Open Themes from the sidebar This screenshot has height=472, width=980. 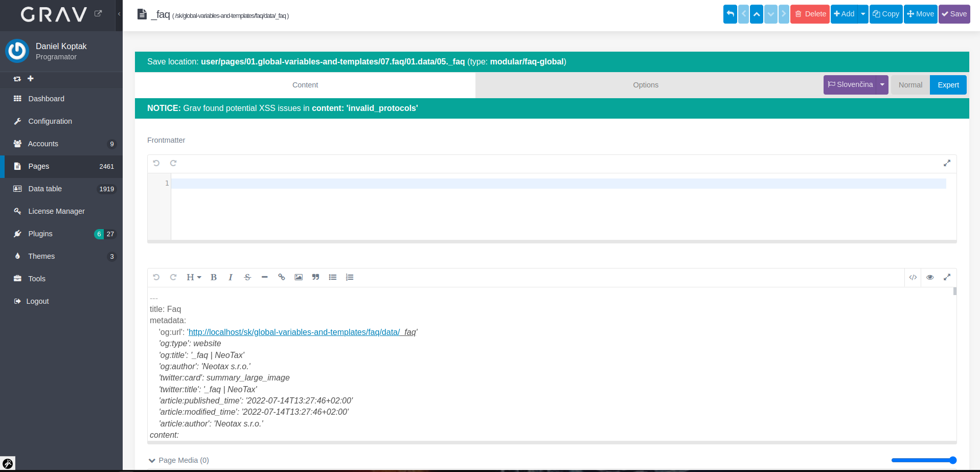61,256
